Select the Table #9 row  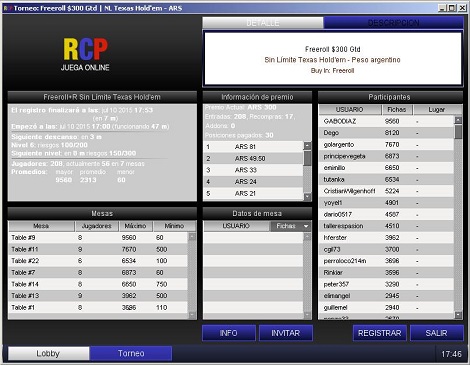[x=98, y=238]
